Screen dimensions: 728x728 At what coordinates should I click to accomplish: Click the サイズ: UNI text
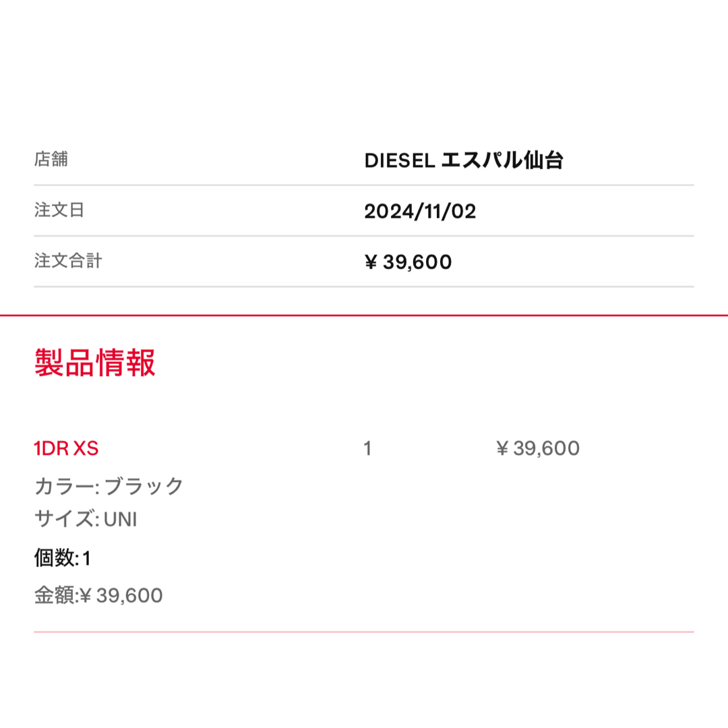pos(86,519)
